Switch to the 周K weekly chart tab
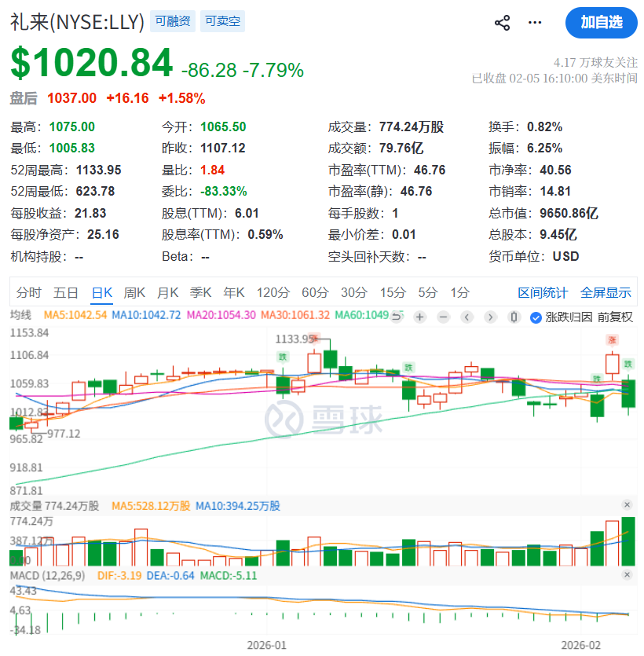The width and height of the screenshot is (644, 656). click(134, 291)
